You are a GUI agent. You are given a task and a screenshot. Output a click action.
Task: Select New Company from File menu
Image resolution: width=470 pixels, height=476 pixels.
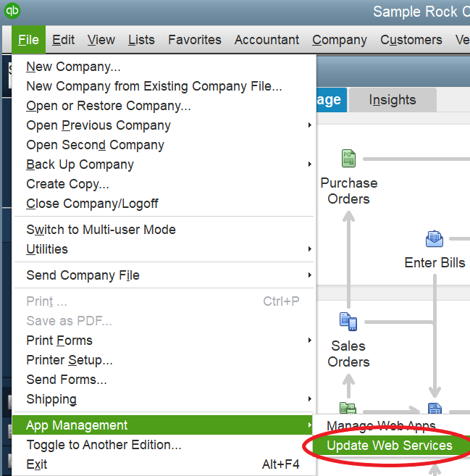pyautogui.click(x=73, y=67)
